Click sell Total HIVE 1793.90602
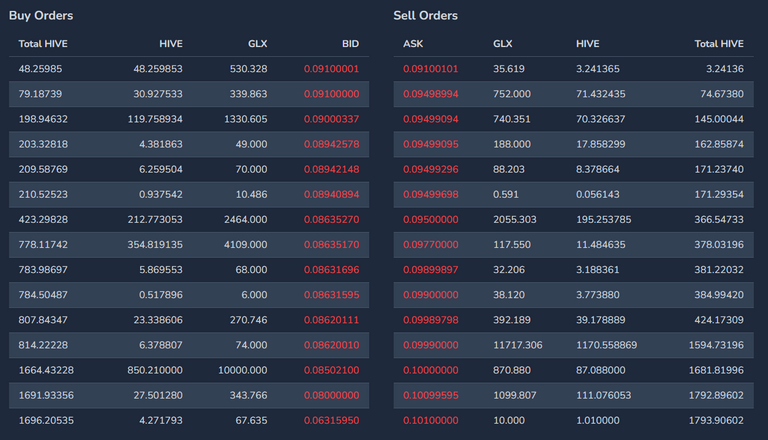 (x=716, y=420)
